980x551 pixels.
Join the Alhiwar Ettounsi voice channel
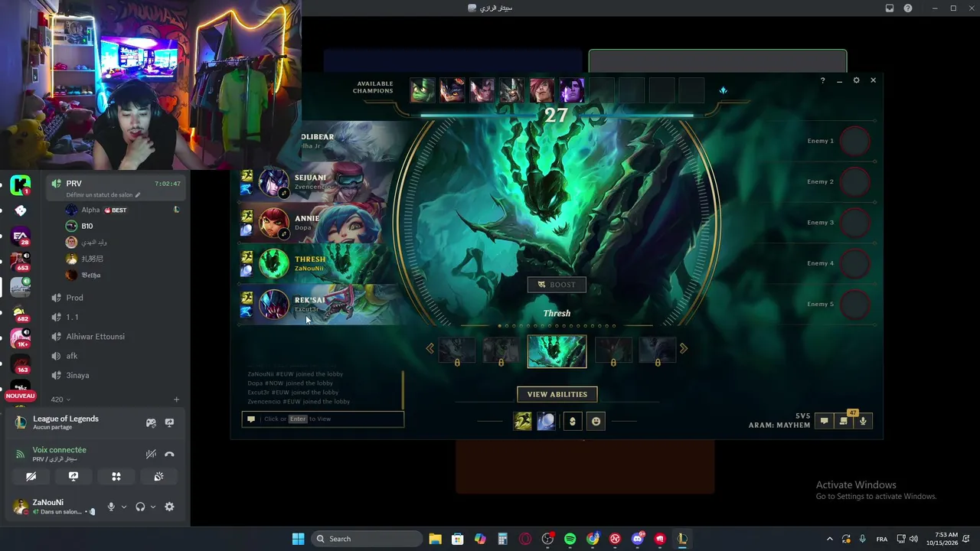(x=115, y=337)
